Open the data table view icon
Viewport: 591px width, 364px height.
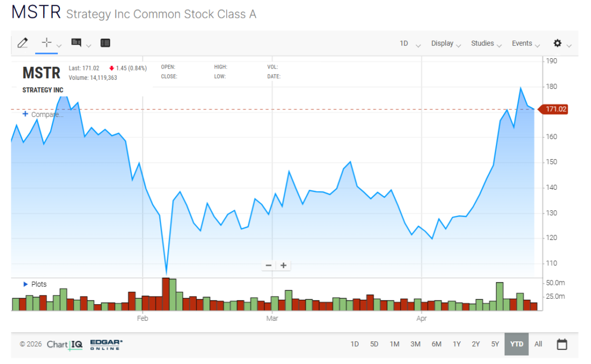click(105, 43)
